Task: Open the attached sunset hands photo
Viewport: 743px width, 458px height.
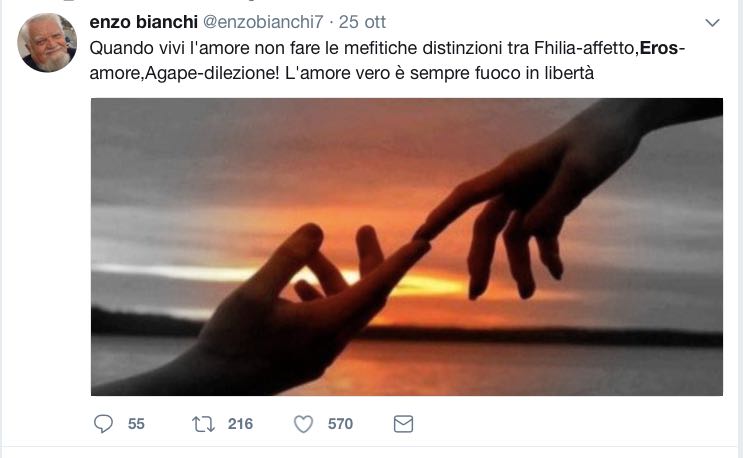Action: coord(407,247)
